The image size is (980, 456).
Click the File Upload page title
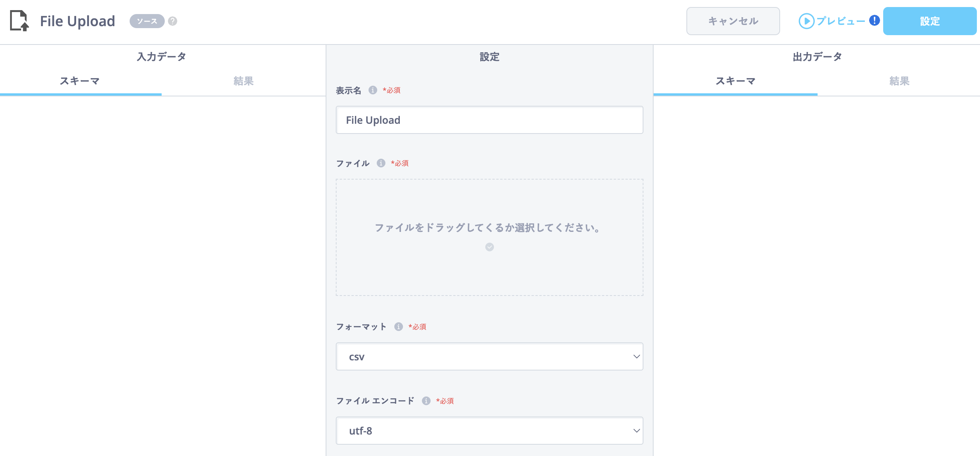click(77, 21)
